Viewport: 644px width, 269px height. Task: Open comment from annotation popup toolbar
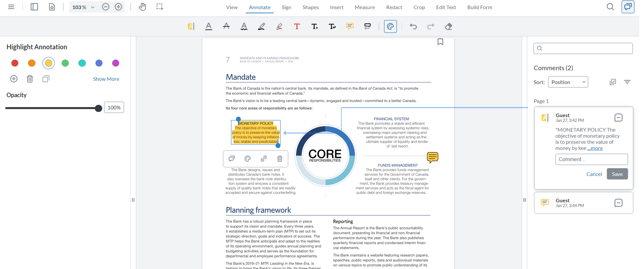pyautogui.click(x=232, y=159)
